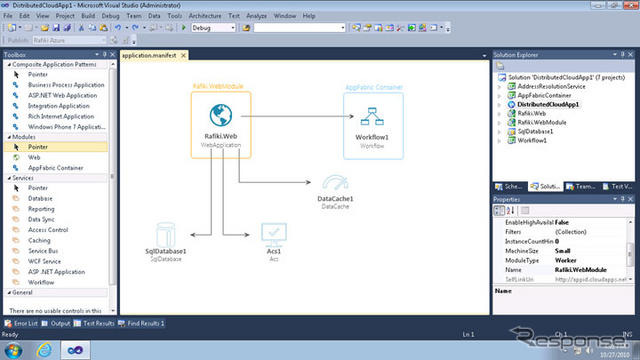Click the Start Debugging green play icon

tap(184, 28)
